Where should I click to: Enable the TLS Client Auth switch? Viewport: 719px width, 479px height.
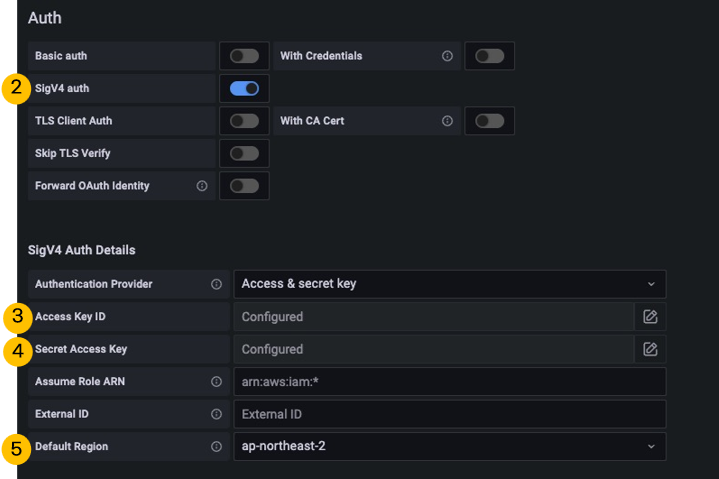[x=244, y=121]
